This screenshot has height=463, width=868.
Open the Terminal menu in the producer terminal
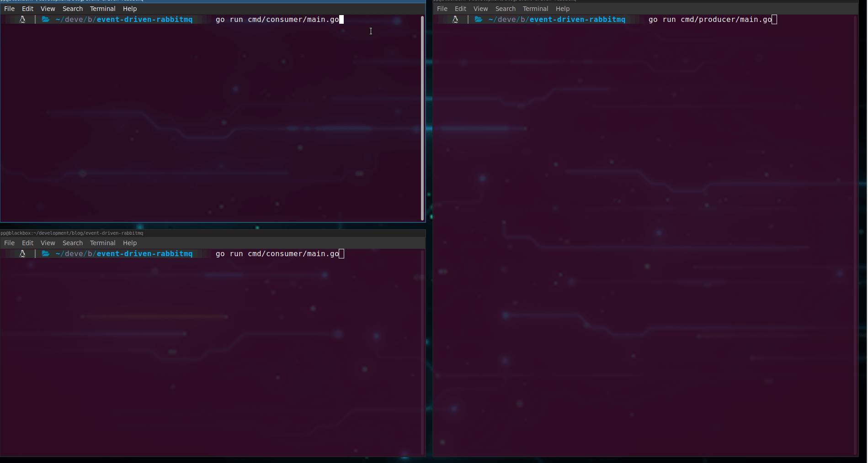(535, 9)
